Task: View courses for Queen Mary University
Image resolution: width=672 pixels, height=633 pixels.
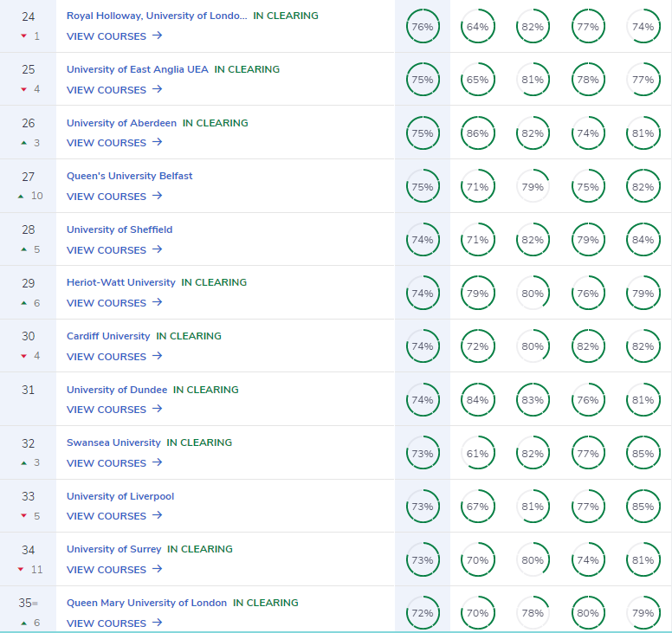Action: tap(114, 623)
